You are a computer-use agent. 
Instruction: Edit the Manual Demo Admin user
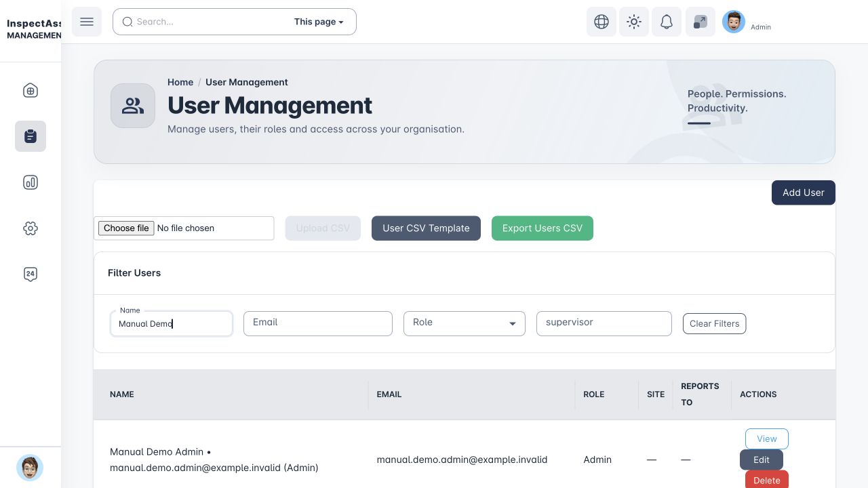(x=762, y=460)
